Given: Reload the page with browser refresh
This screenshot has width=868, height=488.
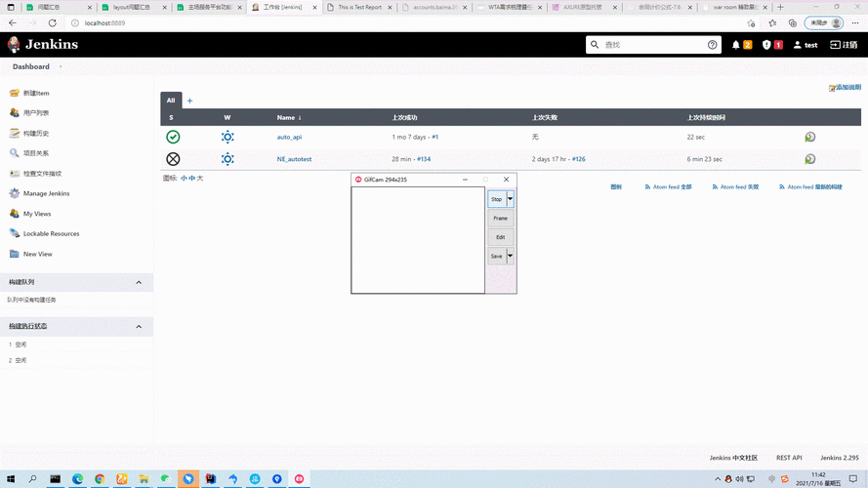Looking at the screenshot, I should click(53, 23).
